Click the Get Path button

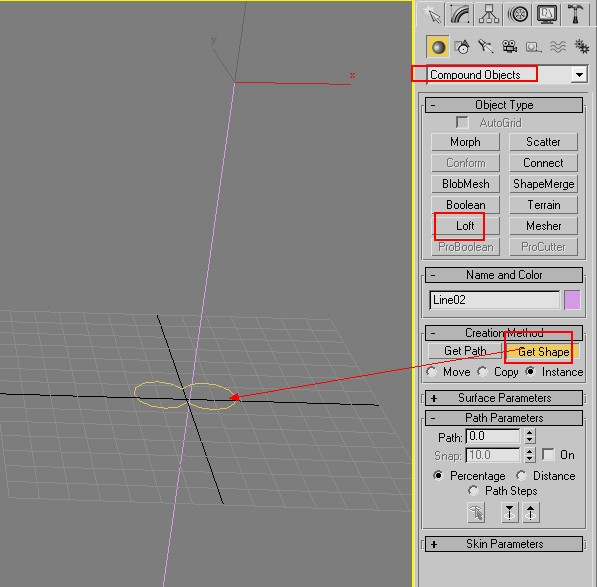click(x=465, y=351)
